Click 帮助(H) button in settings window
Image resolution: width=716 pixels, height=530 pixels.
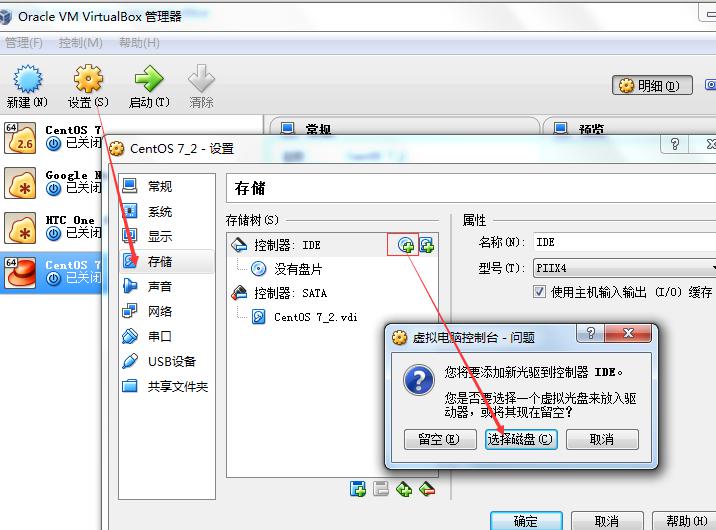pyautogui.click(x=684, y=521)
